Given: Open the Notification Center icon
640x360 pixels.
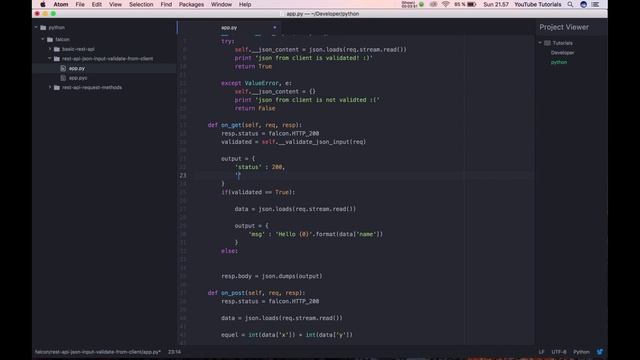Looking at the screenshot, I should click(596, 4).
